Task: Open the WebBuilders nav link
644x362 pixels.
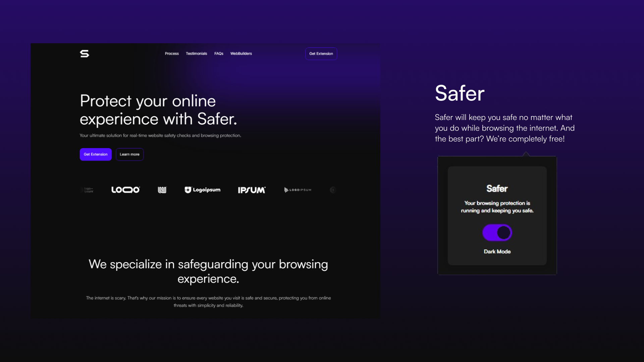Action: point(241,54)
